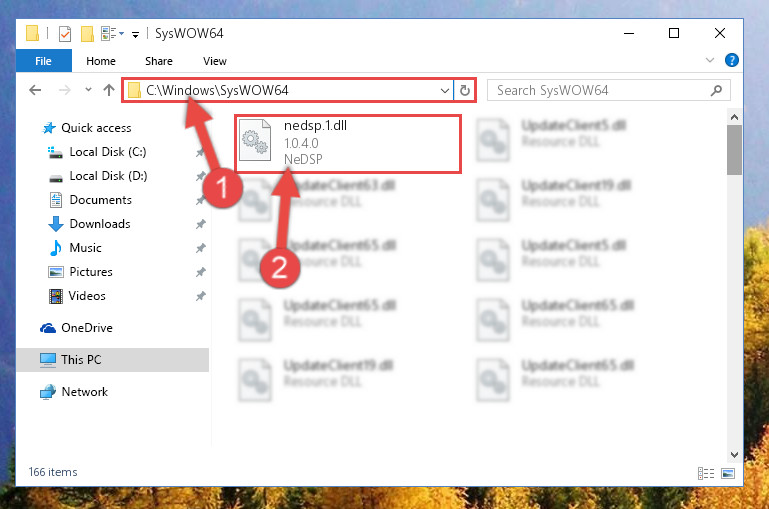Expand the address bar history dropdown
The width and height of the screenshot is (769, 509).
(445, 91)
